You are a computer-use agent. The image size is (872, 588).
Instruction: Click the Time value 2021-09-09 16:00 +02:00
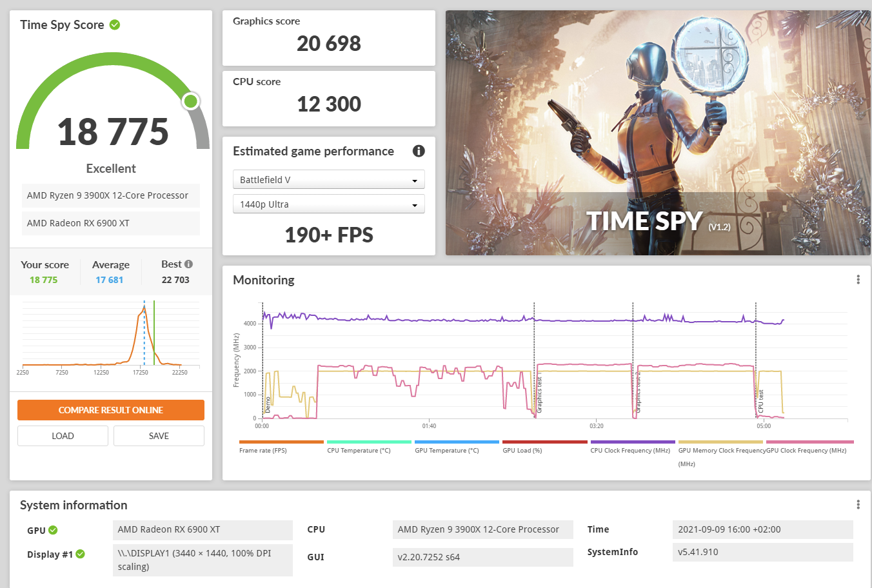click(762, 529)
